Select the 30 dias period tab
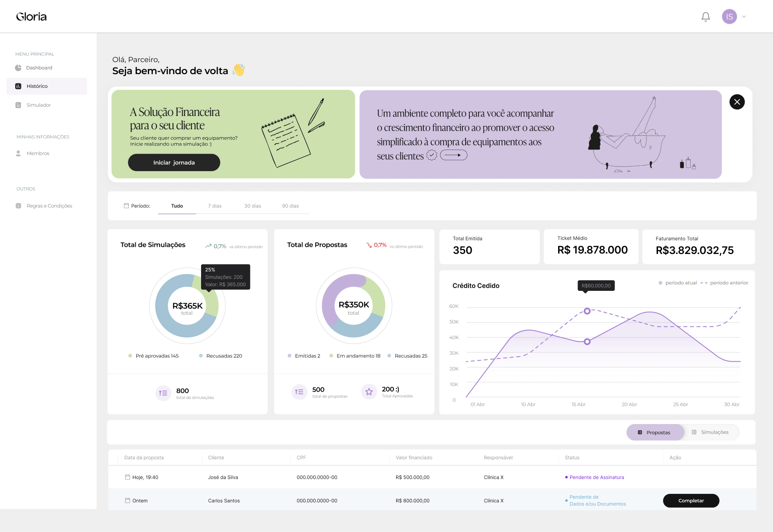Screen dimensions: 773x532 253,206
